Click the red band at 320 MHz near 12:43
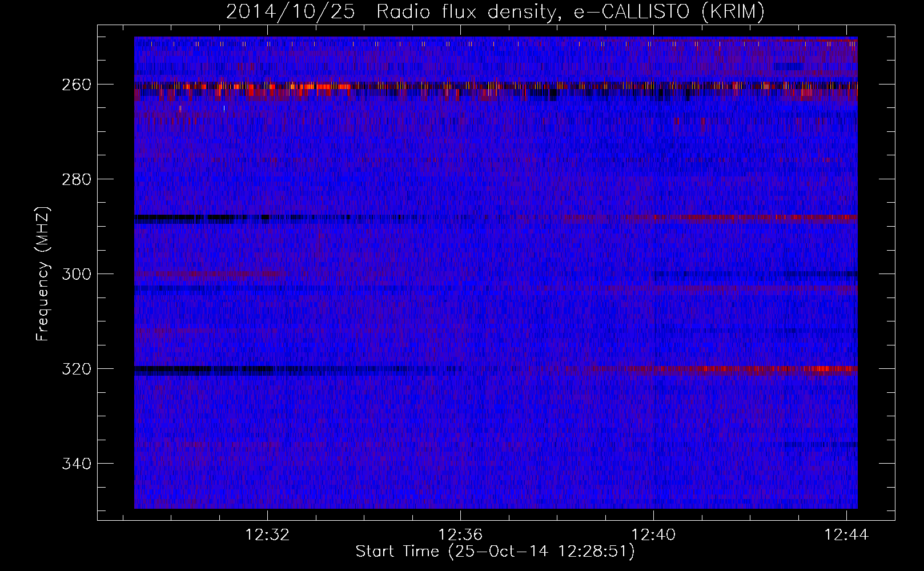Image resolution: width=924 pixels, height=571 pixels. (828, 369)
